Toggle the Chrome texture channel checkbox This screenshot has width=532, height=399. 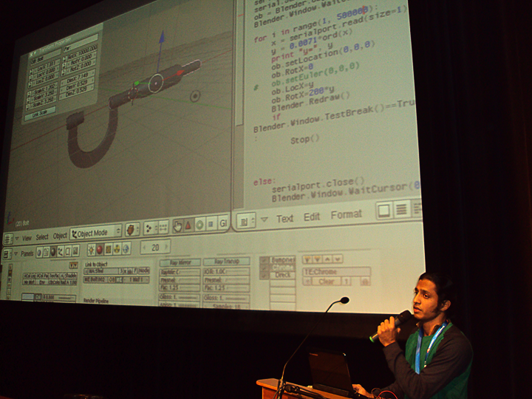265,268
